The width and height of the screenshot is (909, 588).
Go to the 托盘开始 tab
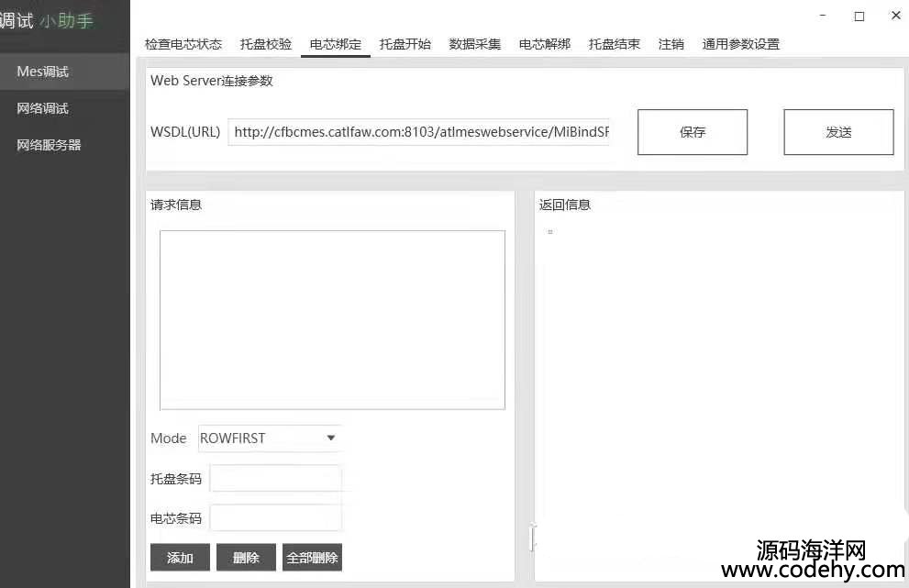(x=405, y=44)
